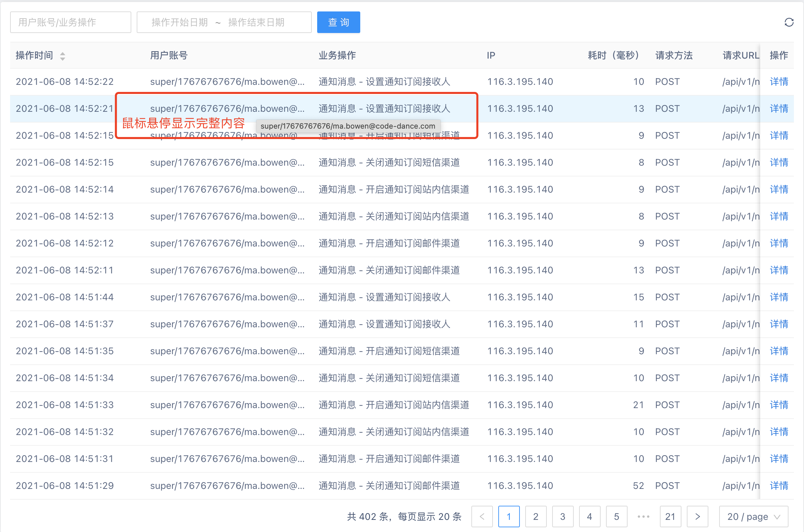Viewport: 804px width, 532px height.
Task: Click the IP column header
Action: point(491,56)
